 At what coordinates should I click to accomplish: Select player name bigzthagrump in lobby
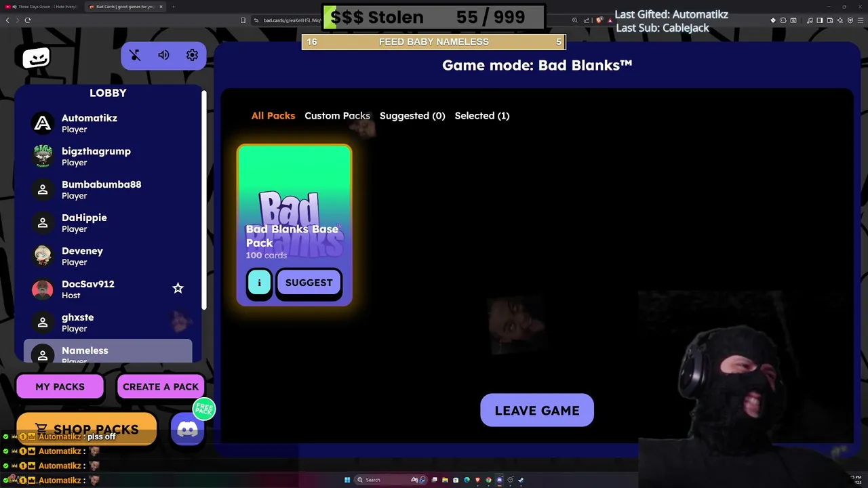click(x=96, y=151)
